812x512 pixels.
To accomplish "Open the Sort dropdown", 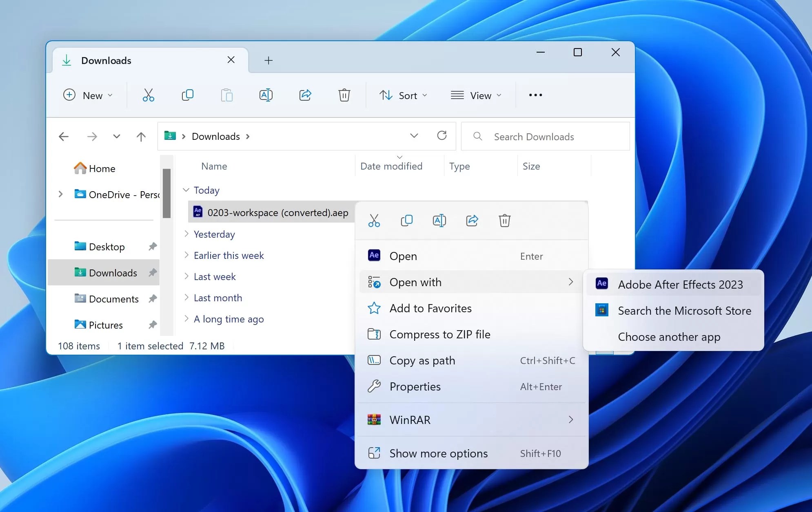I will point(403,95).
